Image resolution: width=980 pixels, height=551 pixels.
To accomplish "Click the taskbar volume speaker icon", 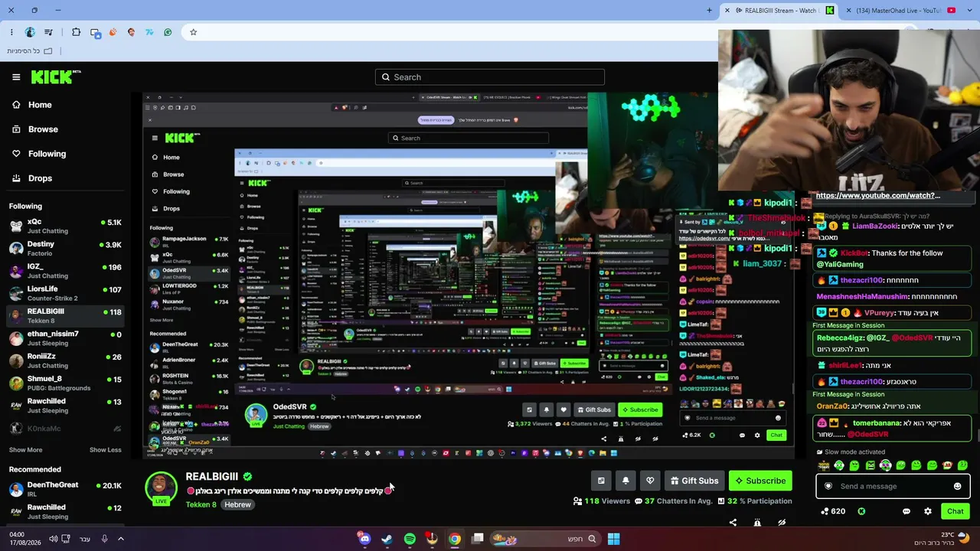I will (x=54, y=539).
